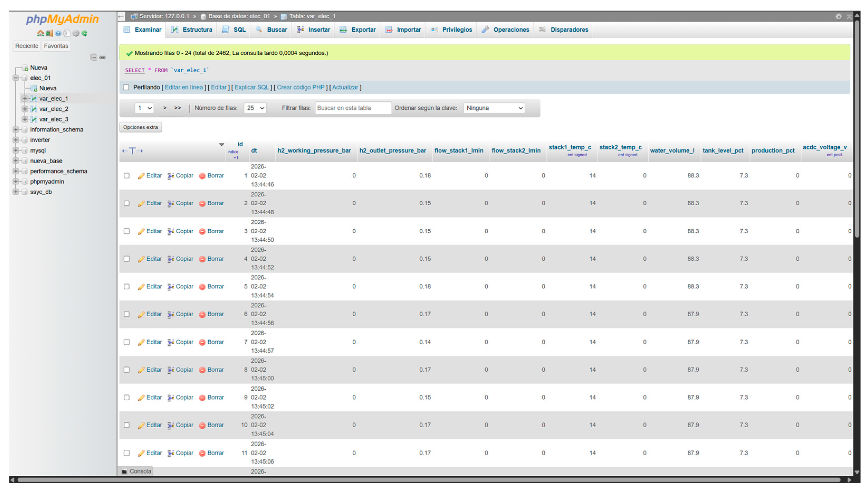Click Borrar icon for row id 9

pos(202,398)
